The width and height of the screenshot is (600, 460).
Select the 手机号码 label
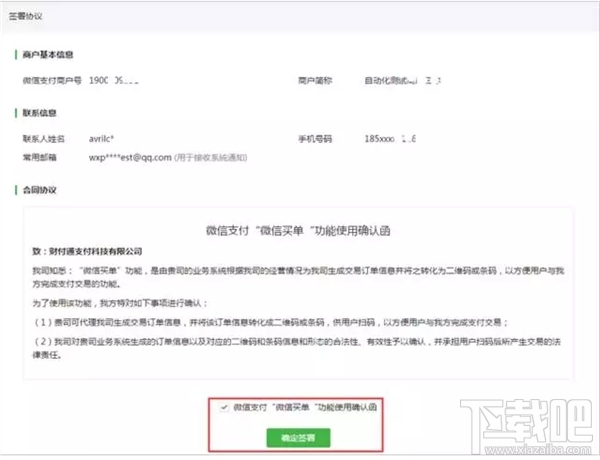[315, 139]
